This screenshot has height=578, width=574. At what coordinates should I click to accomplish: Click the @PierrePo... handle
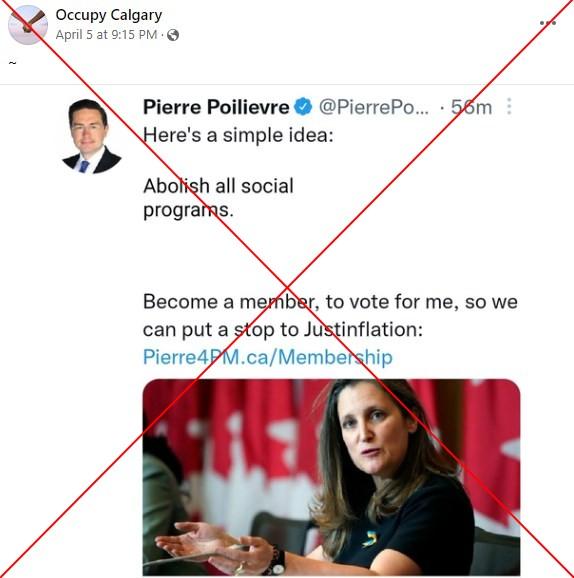pos(374,107)
